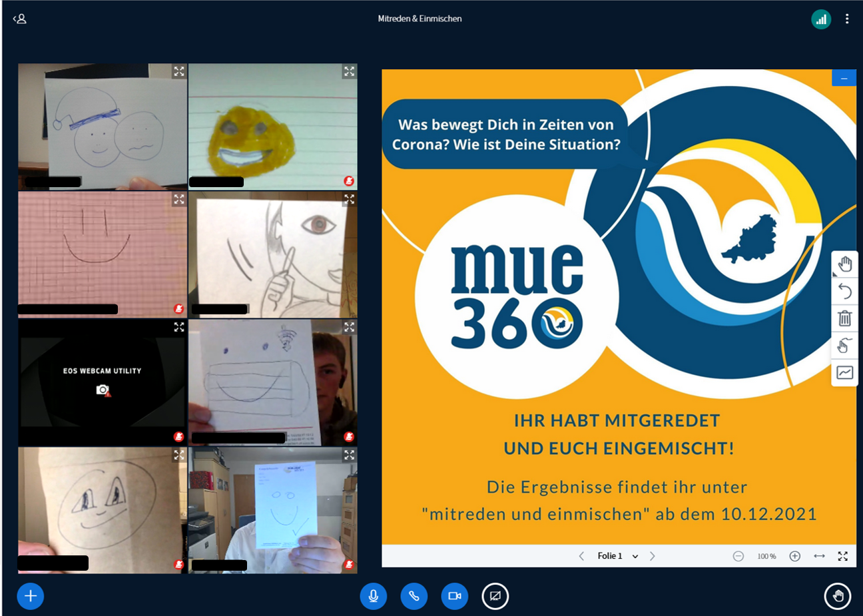
Task: Fullscreen the EOS Webcam Utility tile
Action: [x=179, y=327]
